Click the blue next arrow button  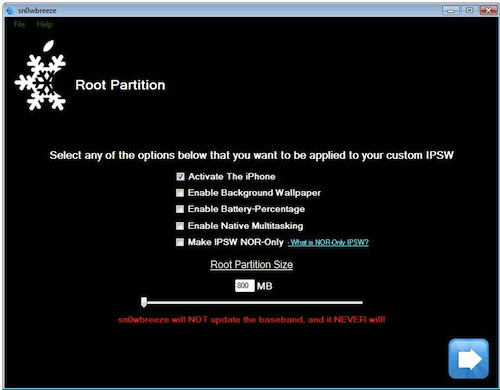[x=468, y=359]
